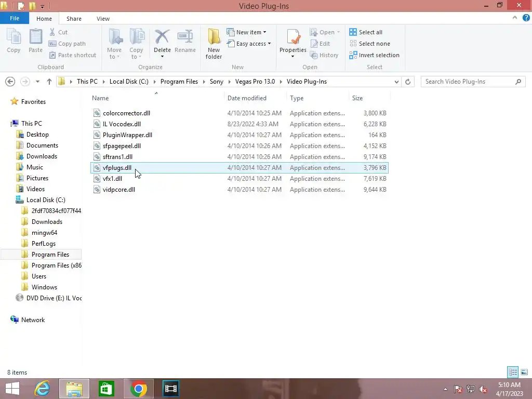
Task: Click Invert selection in the ribbon
Action: pyautogui.click(x=374, y=55)
